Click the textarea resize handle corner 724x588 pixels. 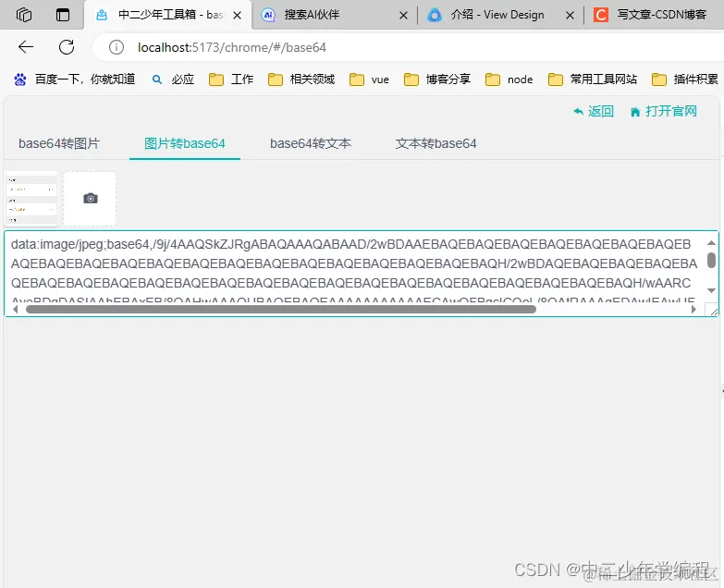pos(714,312)
